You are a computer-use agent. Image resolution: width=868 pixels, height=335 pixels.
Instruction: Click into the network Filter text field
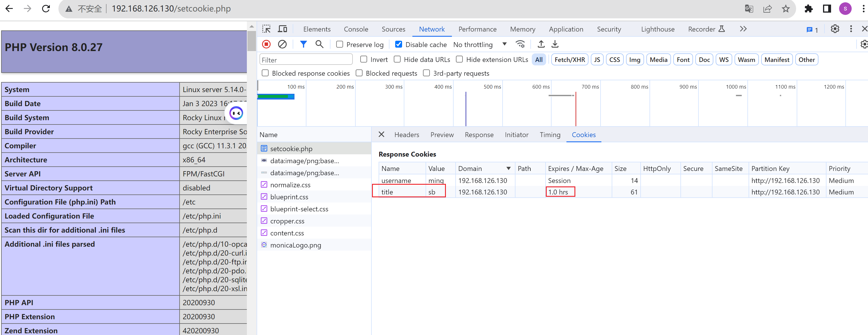coord(306,60)
